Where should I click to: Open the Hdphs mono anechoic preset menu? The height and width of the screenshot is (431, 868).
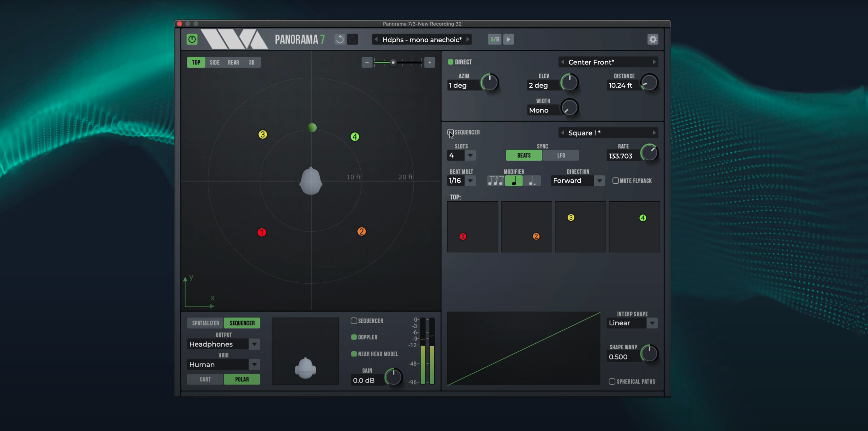[422, 40]
